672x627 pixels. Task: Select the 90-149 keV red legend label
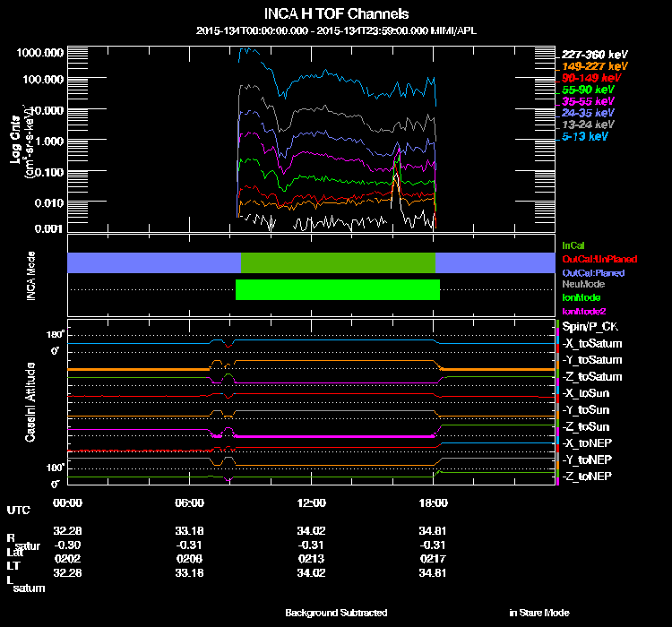coord(591,78)
